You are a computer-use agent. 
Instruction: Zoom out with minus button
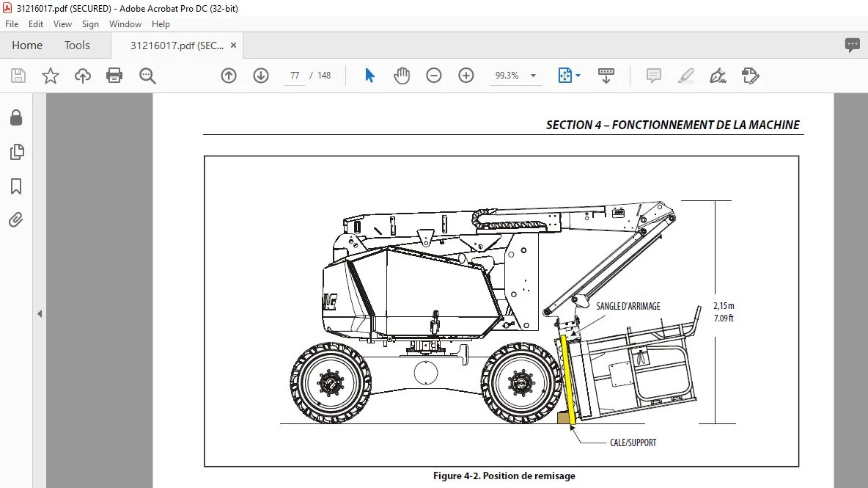(x=434, y=76)
